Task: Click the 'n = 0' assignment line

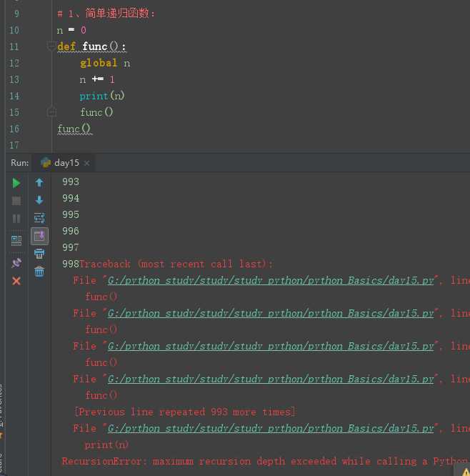Action: pyautogui.click(x=71, y=30)
